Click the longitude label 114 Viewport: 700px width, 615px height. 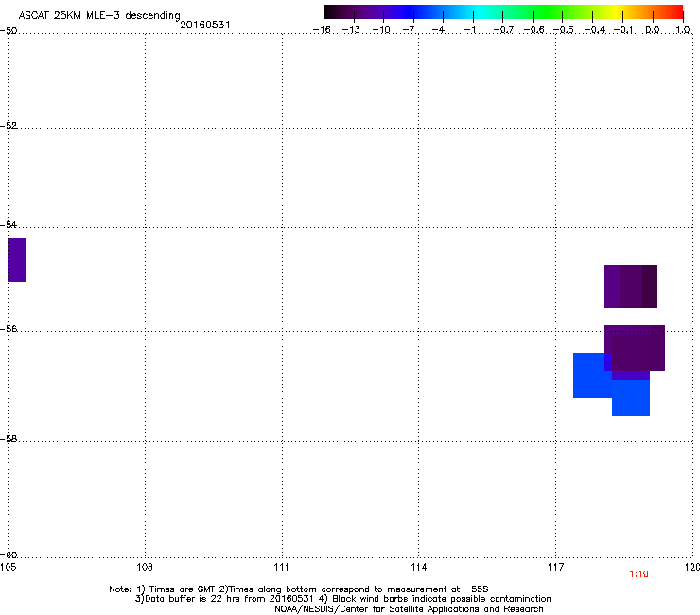click(418, 567)
